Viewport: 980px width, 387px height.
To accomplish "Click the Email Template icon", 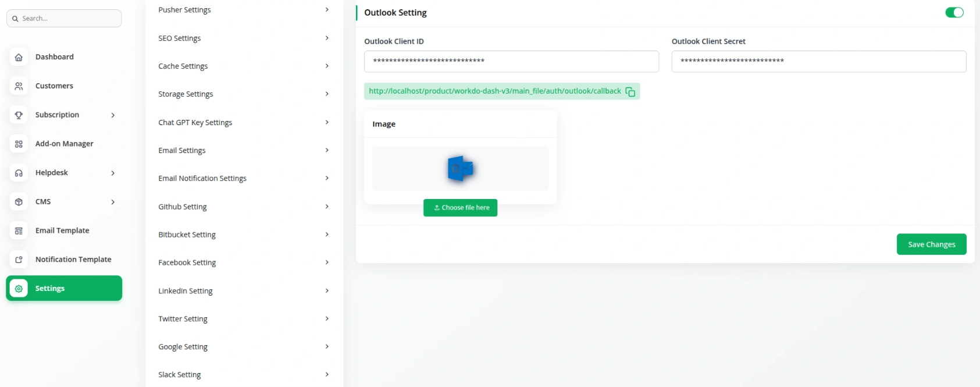I will pyautogui.click(x=19, y=231).
